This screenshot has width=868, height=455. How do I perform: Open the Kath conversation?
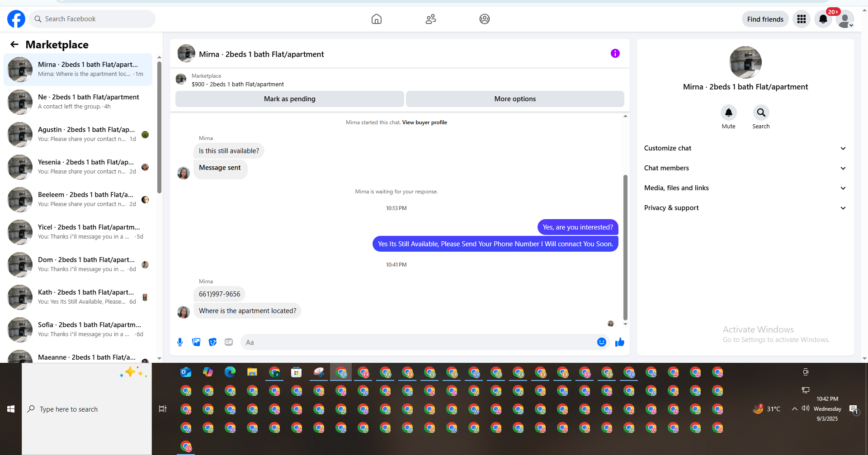pos(78,297)
